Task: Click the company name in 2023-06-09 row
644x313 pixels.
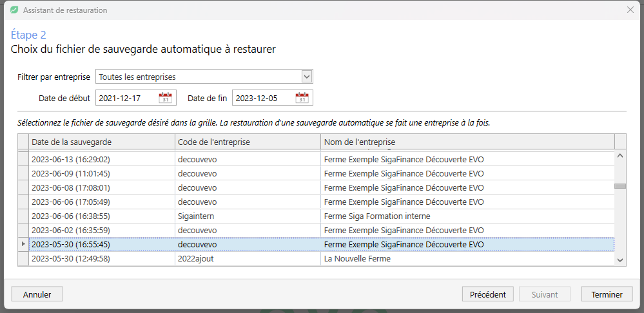Action: 467,173
